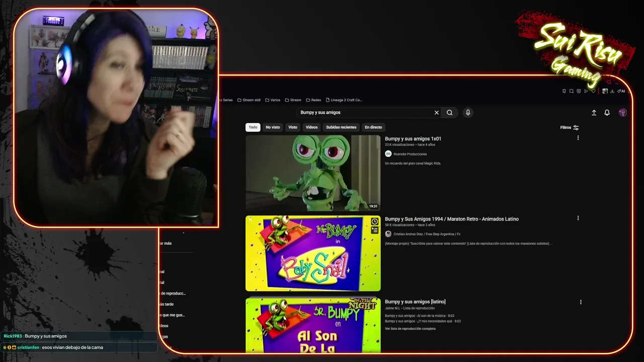Open video titled Bumpy y sus amigos 1x01
The width and height of the screenshot is (644, 362).
tap(413, 139)
